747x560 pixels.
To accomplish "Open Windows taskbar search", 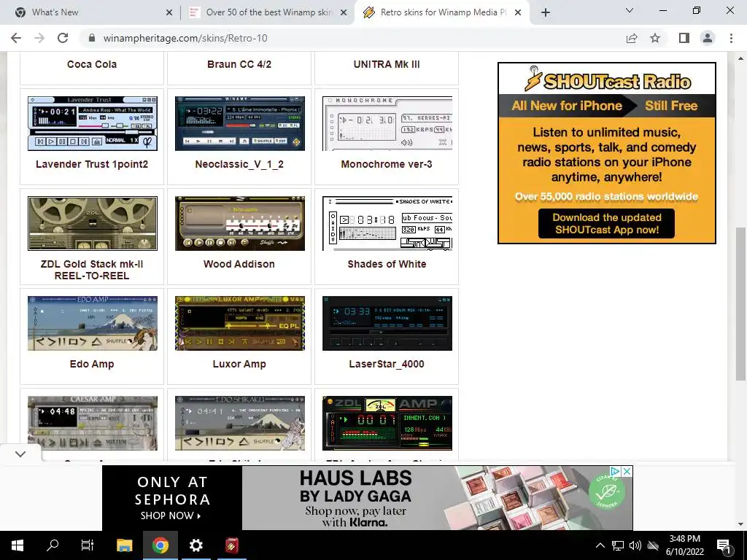I will (x=53, y=545).
